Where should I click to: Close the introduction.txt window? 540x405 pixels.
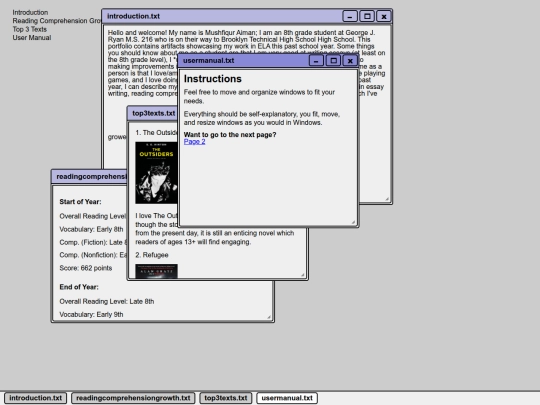coord(384,16)
